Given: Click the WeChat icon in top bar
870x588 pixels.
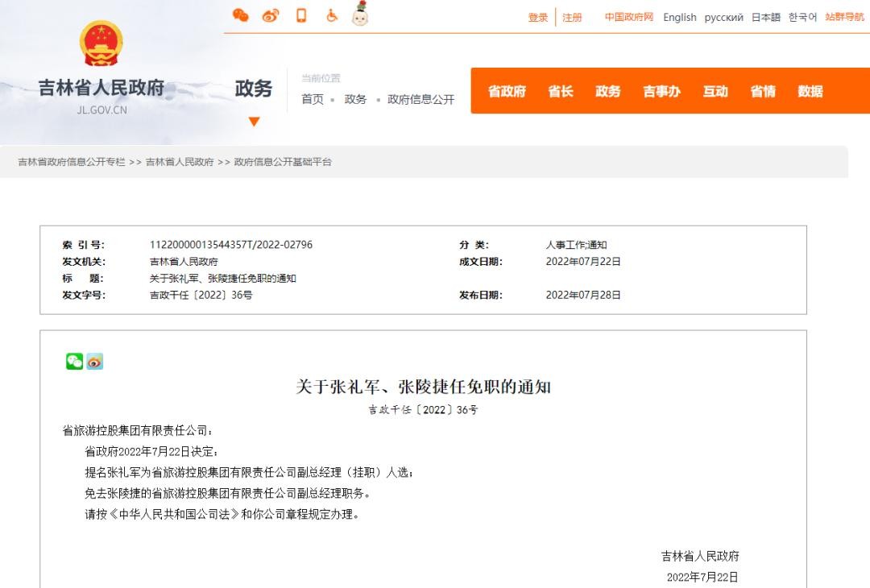Looking at the screenshot, I should coord(240,15).
